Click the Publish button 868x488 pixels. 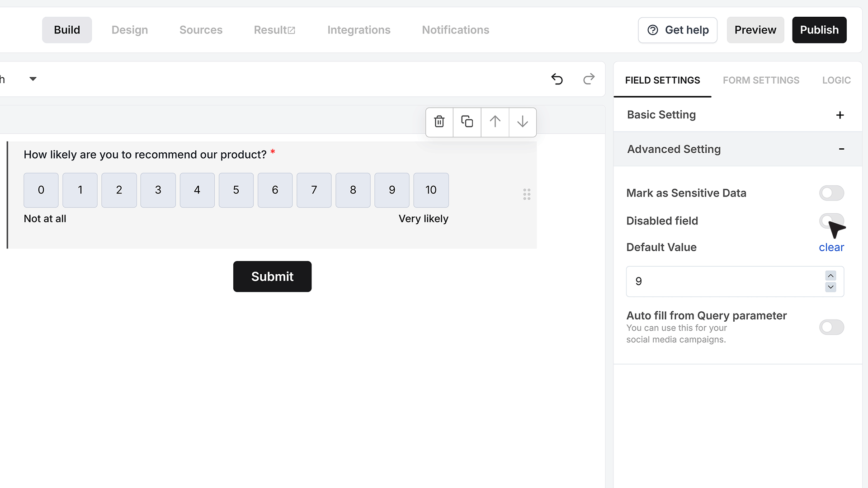(819, 30)
